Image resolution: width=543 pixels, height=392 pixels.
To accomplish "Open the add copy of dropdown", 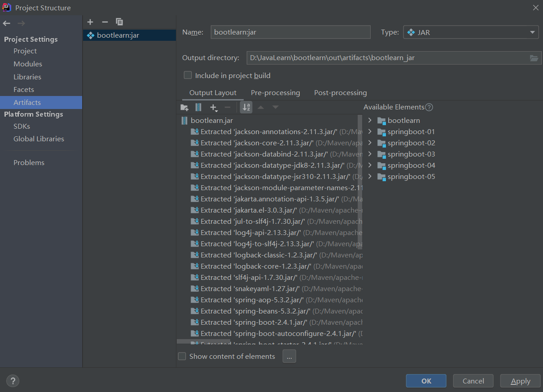I will click(x=214, y=108).
